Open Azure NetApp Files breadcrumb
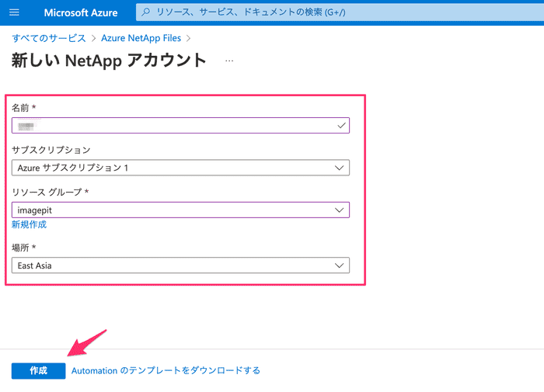 tap(141, 38)
